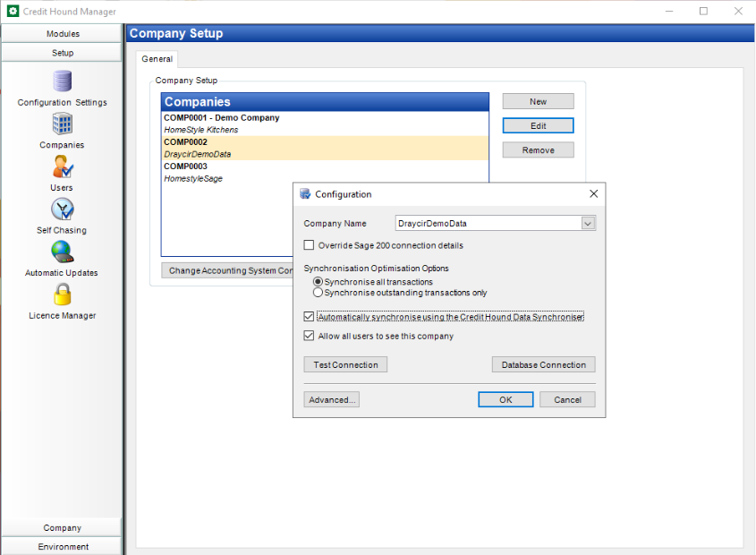Image resolution: width=756 pixels, height=555 pixels.
Task: Expand the Setup sidebar section
Action: (63, 53)
